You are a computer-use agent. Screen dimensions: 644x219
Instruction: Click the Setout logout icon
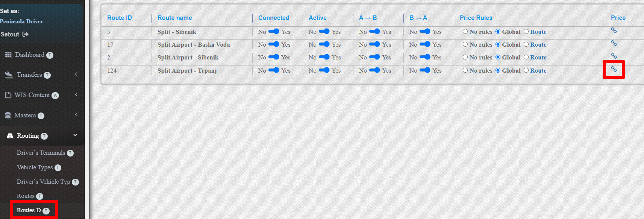tap(26, 34)
